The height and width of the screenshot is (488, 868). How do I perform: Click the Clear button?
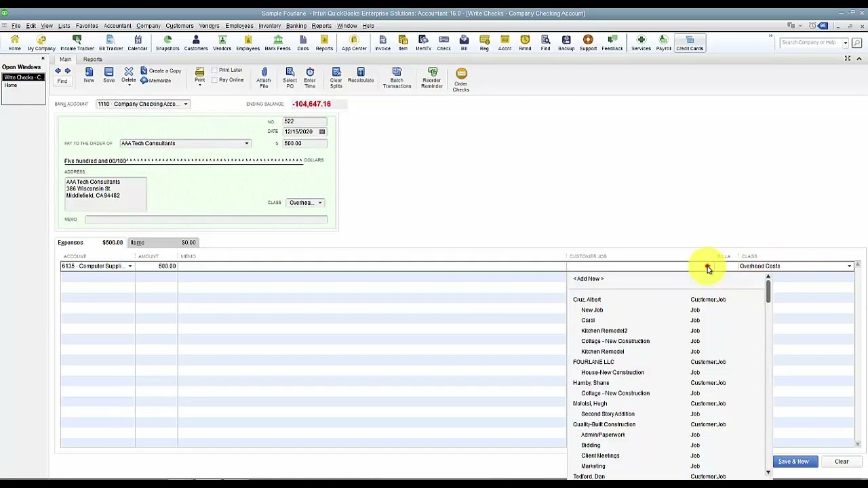click(x=842, y=462)
